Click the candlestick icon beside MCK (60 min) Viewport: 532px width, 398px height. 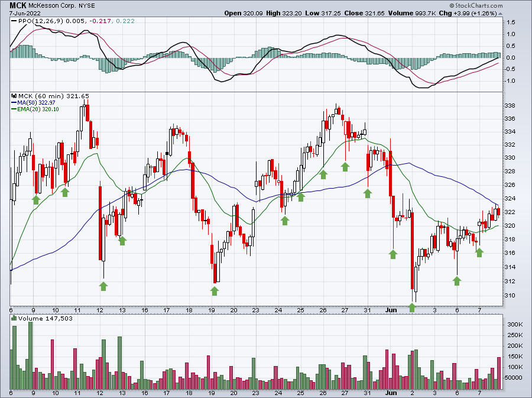click(x=14, y=96)
